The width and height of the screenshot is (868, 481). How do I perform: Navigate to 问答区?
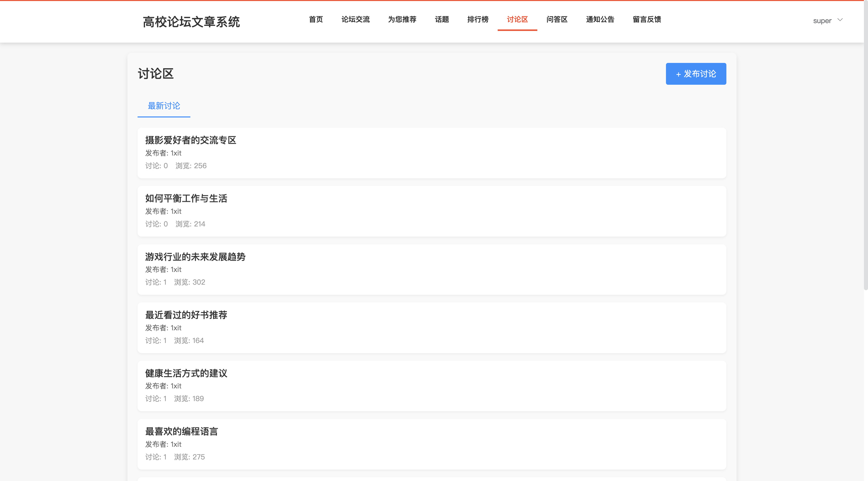557,20
